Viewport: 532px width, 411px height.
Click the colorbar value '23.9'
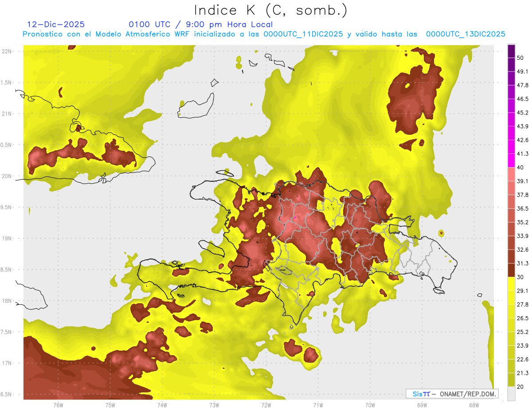point(523,345)
